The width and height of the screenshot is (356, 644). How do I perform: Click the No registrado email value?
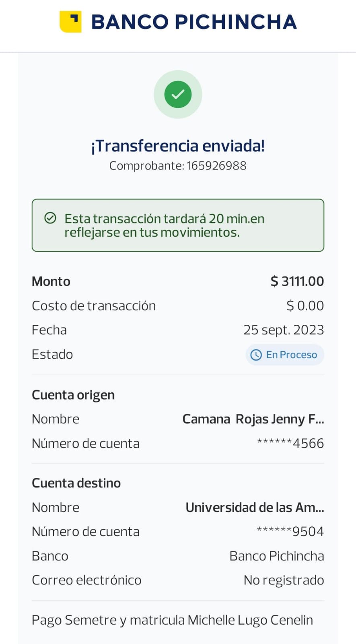[284, 580]
